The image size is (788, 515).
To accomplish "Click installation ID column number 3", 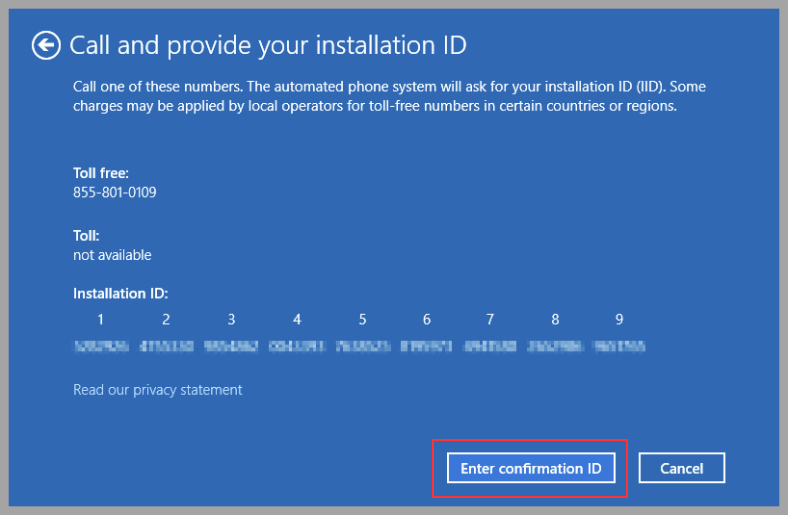I will tap(231, 320).
